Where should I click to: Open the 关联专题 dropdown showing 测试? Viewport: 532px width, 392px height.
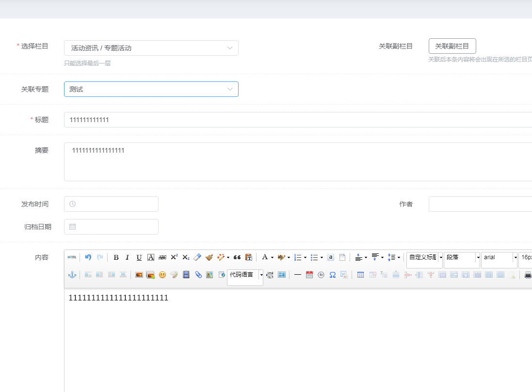point(151,89)
